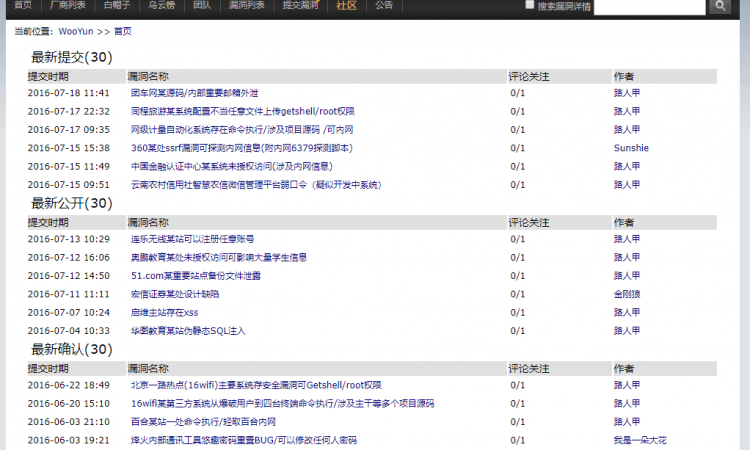750x450 pixels.
Task: Click the 首页 breadcrumb link
Action: pyautogui.click(x=122, y=32)
